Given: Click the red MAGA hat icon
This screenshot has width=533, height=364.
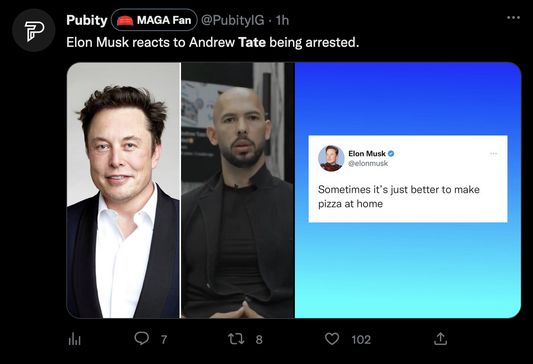Looking at the screenshot, I should [125, 21].
